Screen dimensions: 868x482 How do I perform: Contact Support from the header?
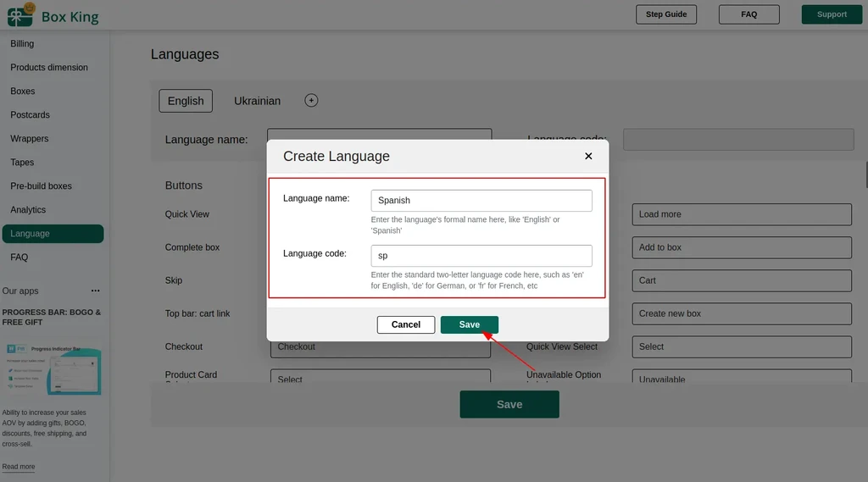832,14
